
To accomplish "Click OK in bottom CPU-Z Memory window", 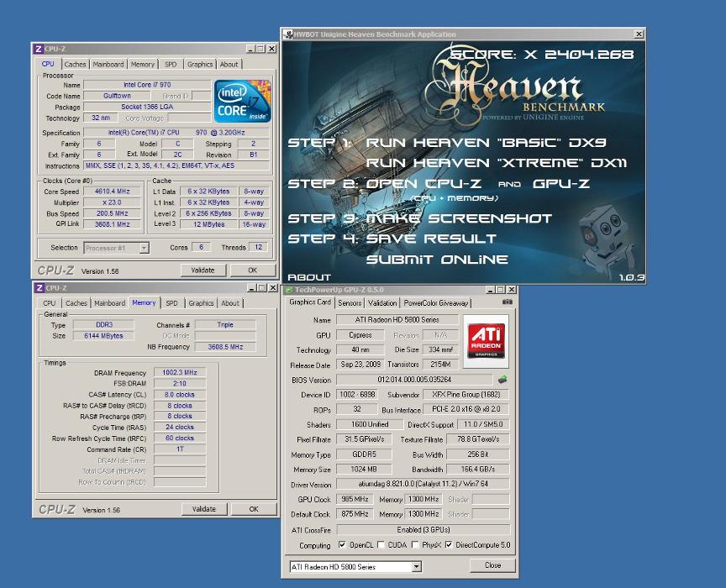I will click(254, 509).
